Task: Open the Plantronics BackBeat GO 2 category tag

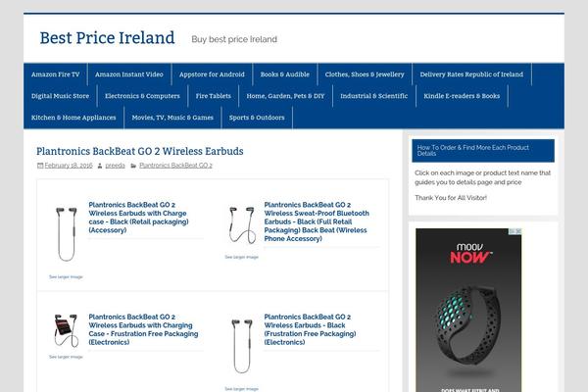Action: (175, 166)
